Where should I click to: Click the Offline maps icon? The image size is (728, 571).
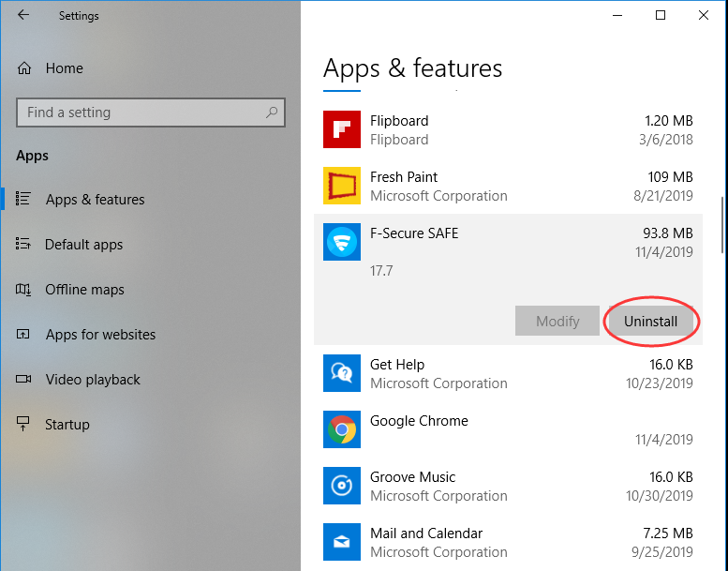[22, 289]
